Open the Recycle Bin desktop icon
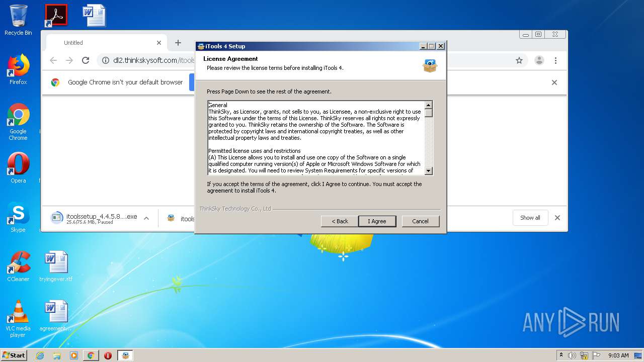644x362 pixels. pos(18,20)
